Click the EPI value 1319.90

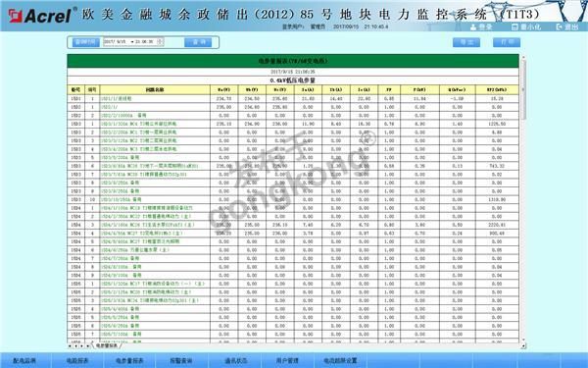point(497,200)
